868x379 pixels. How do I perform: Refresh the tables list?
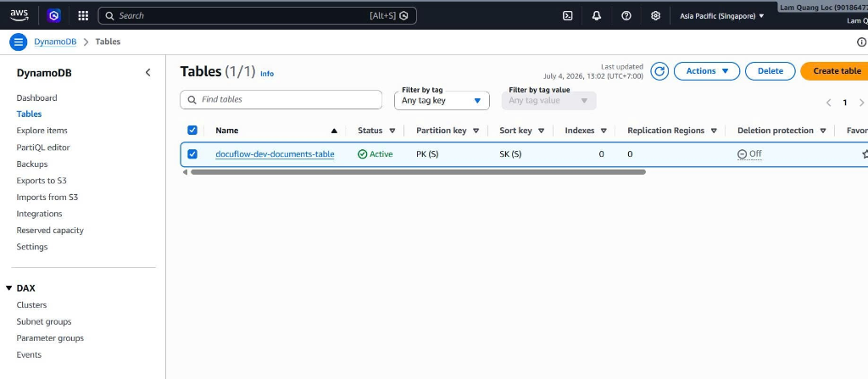click(x=659, y=71)
